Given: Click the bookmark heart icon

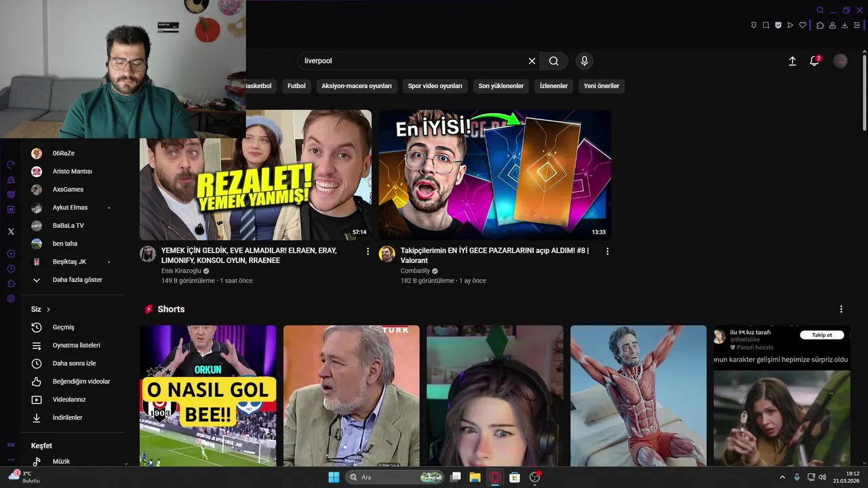Looking at the screenshot, I should click(x=802, y=25).
